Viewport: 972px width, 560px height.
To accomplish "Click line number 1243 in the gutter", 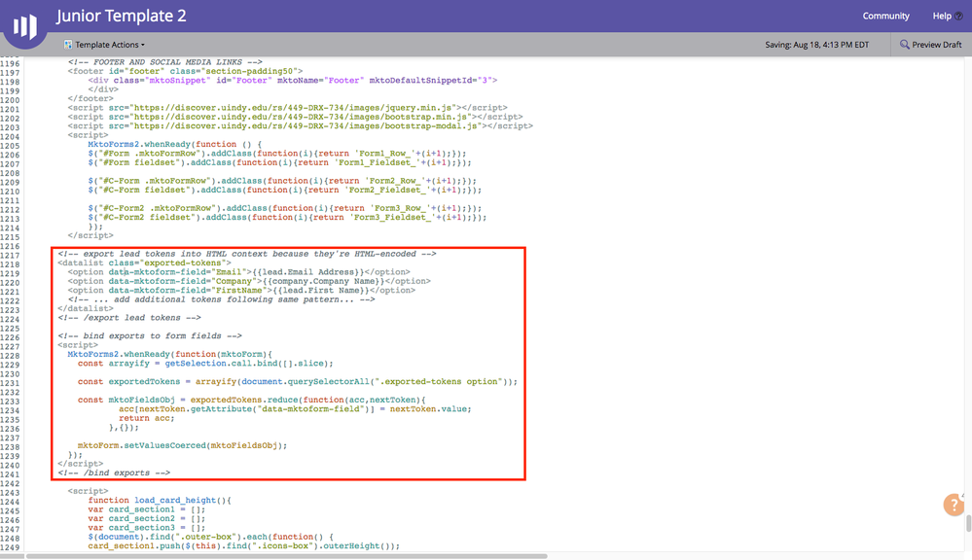I will [x=10, y=493].
